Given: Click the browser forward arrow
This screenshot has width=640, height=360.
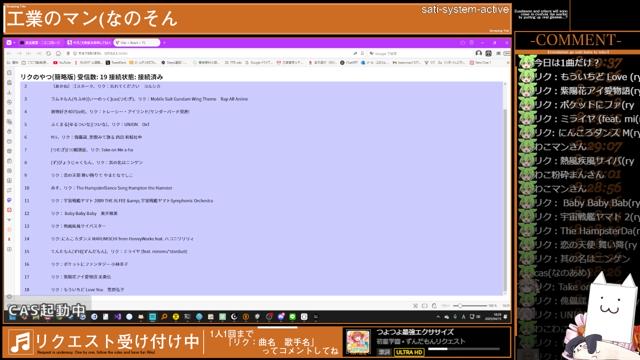Looking at the screenshot, I should click(x=19, y=53).
